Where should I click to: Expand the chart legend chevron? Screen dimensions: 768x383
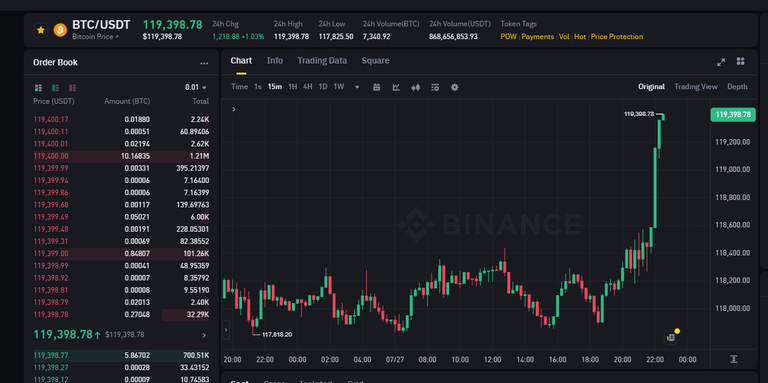(x=234, y=109)
